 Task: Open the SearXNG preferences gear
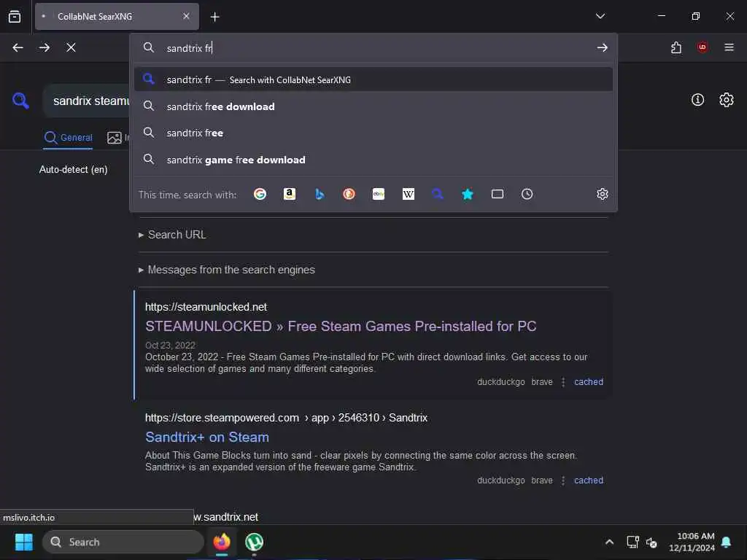click(x=726, y=99)
